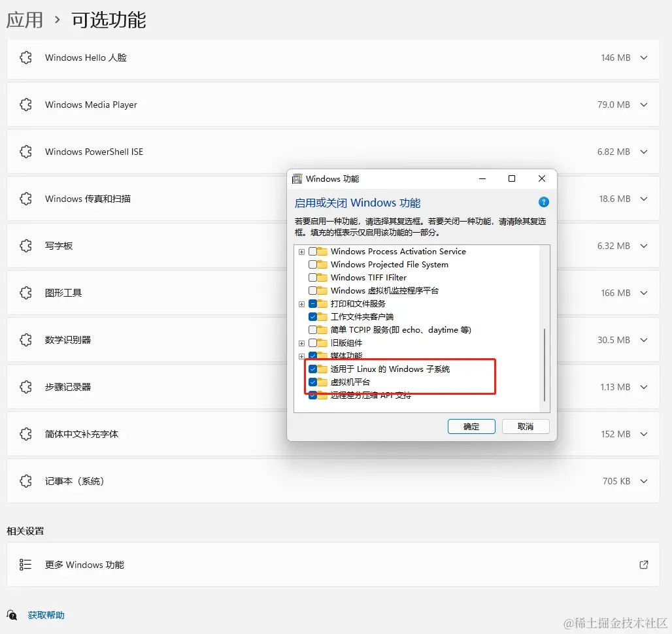Click the 相关设置 heading text

pos(25,531)
